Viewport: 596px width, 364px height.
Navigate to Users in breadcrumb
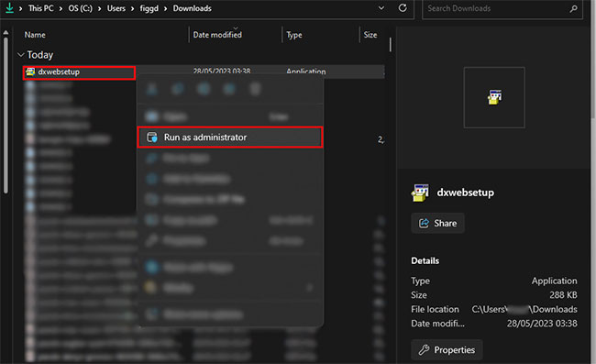[116, 8]
